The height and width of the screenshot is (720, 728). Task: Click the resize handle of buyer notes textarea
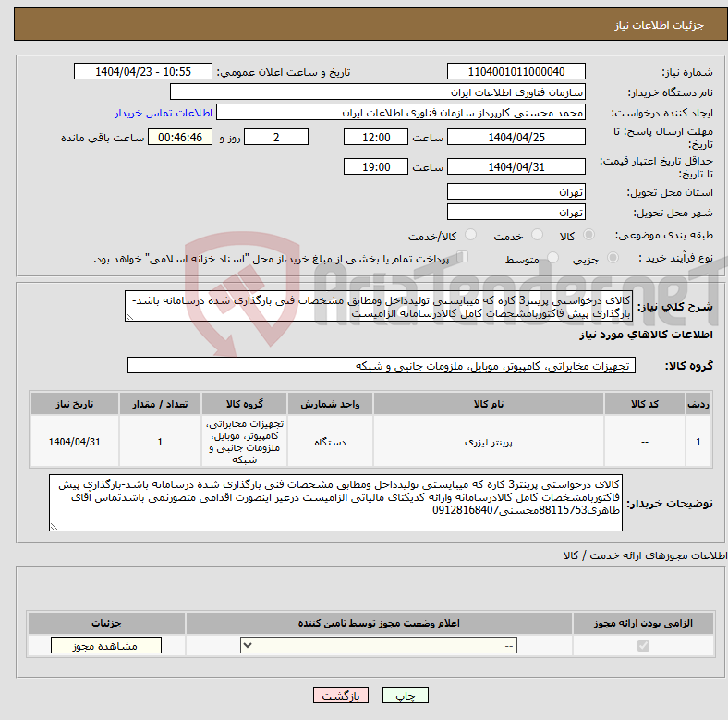(54, 526)
